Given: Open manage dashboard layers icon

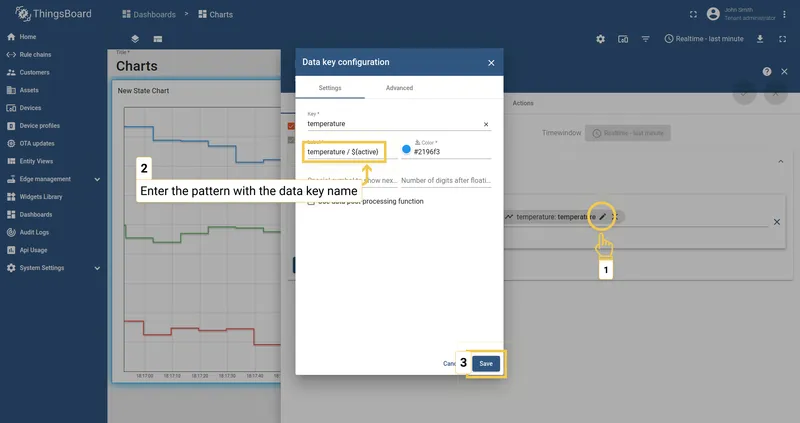Looking at the screenshot, I should (x=135, y=39).
